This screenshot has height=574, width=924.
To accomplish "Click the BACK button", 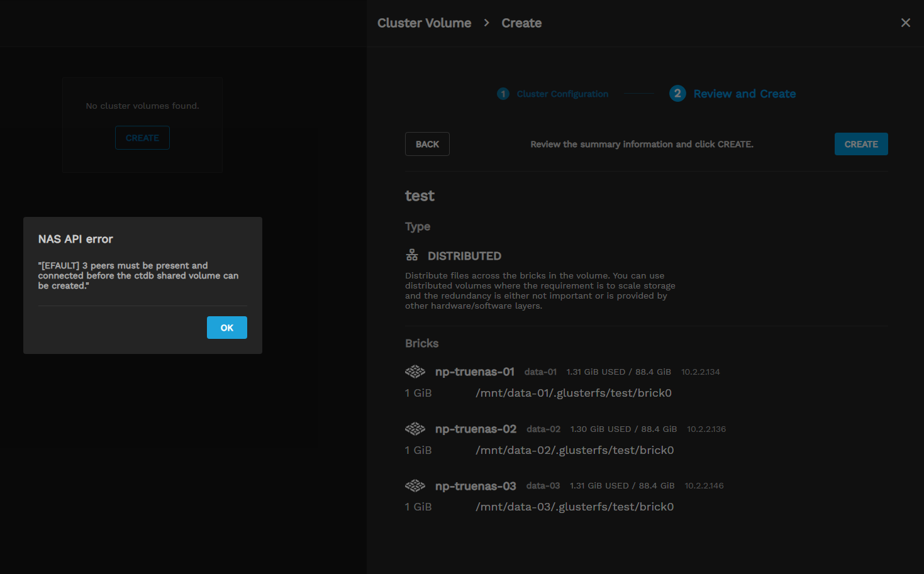I will point(427,144).
